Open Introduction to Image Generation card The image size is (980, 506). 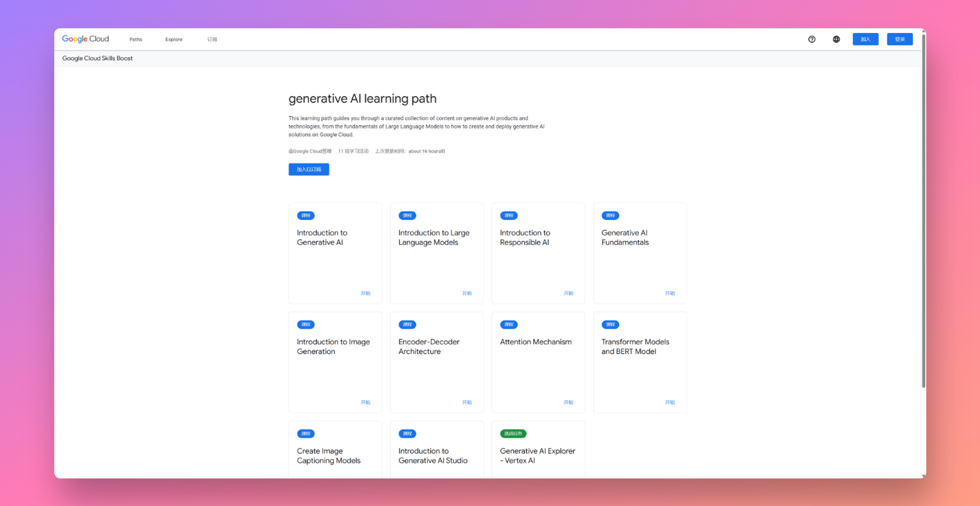[x=335, y=362]
